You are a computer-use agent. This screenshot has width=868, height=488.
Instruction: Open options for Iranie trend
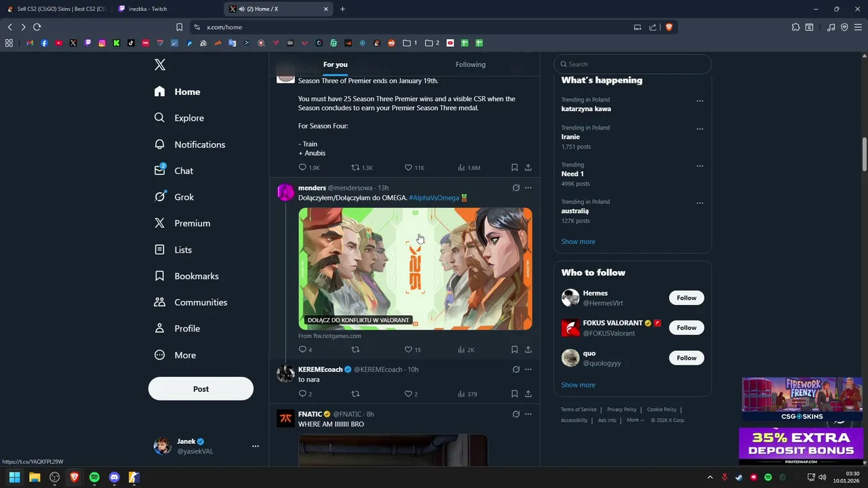click(x=700, y=129)
